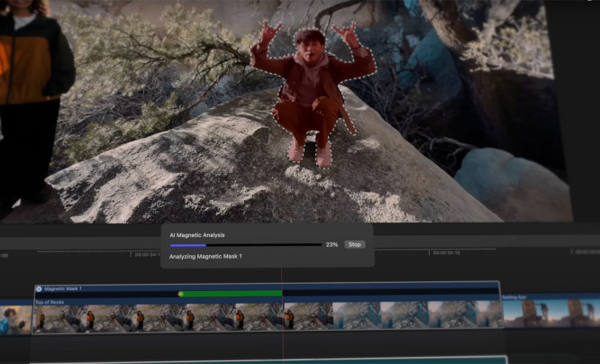Click the 'AI Magnetic Analysis' dialog title
The image size is (600, 364).
coord(197,235)
